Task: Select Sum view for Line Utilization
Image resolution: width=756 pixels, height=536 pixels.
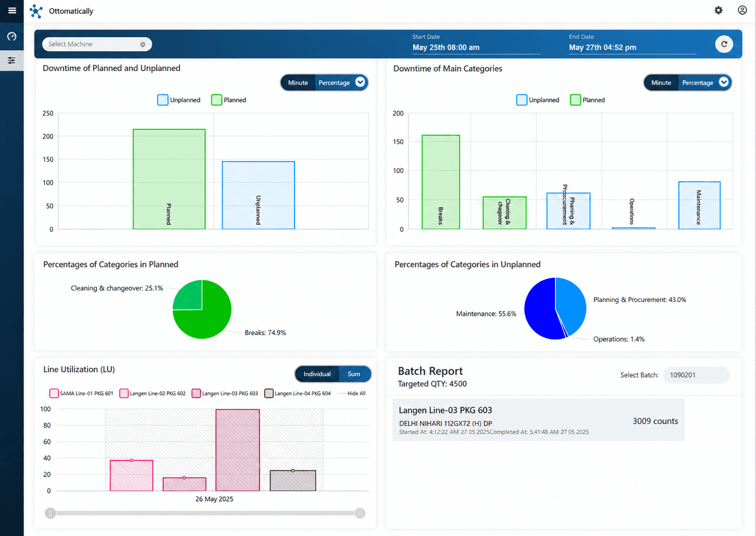Action: point(354,374)
